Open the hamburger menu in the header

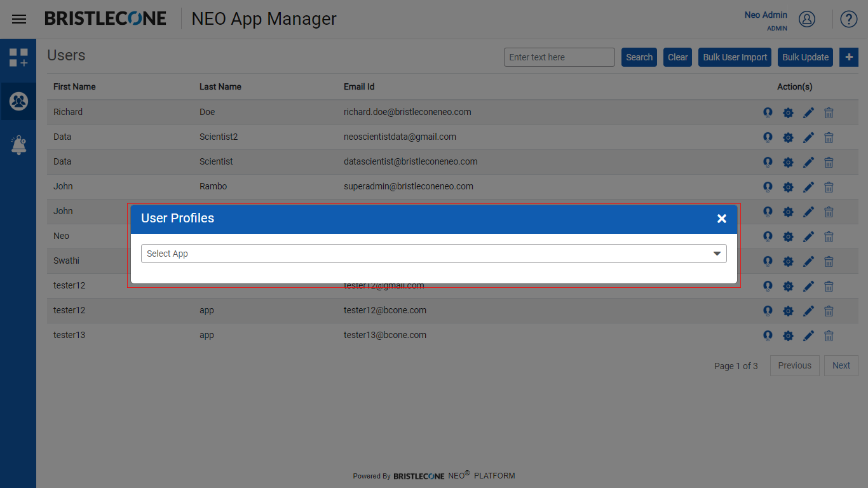tap(19, 19)
